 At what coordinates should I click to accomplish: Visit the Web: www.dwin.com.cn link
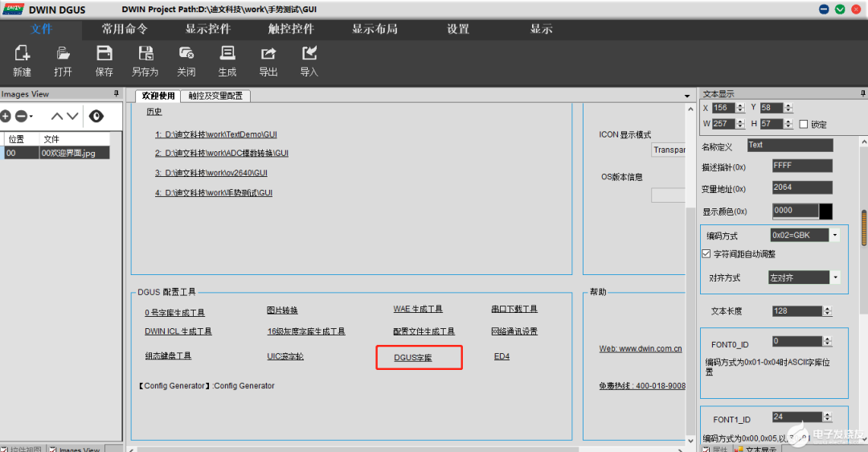click(x=641, y=348)
